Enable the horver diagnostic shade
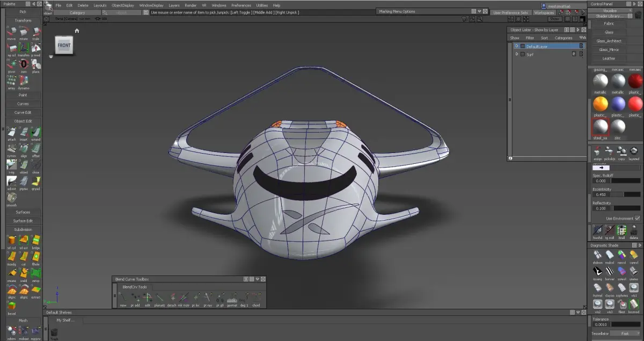644x341 pixels. coord(610,273)
